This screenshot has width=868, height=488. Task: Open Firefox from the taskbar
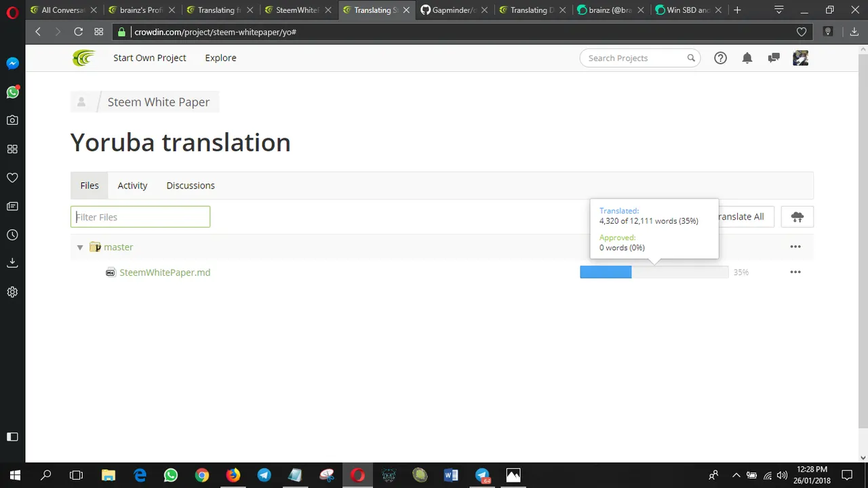tap(233, 475)
